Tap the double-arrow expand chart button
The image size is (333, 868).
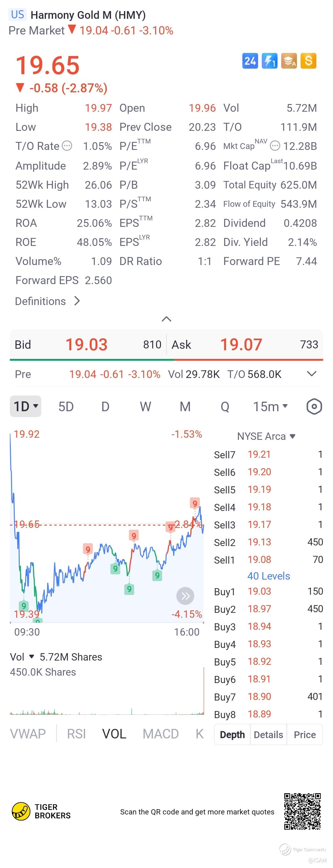coord(185,596)
